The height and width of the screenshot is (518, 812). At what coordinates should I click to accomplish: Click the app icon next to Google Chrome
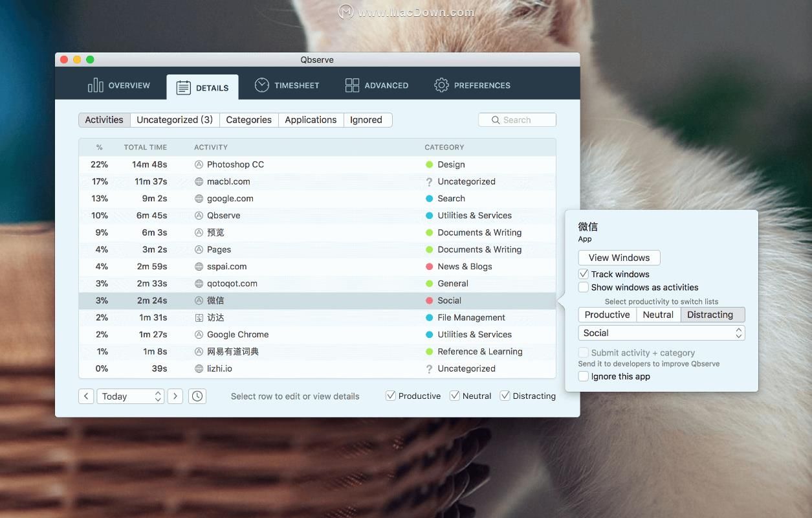pos(199,335)
